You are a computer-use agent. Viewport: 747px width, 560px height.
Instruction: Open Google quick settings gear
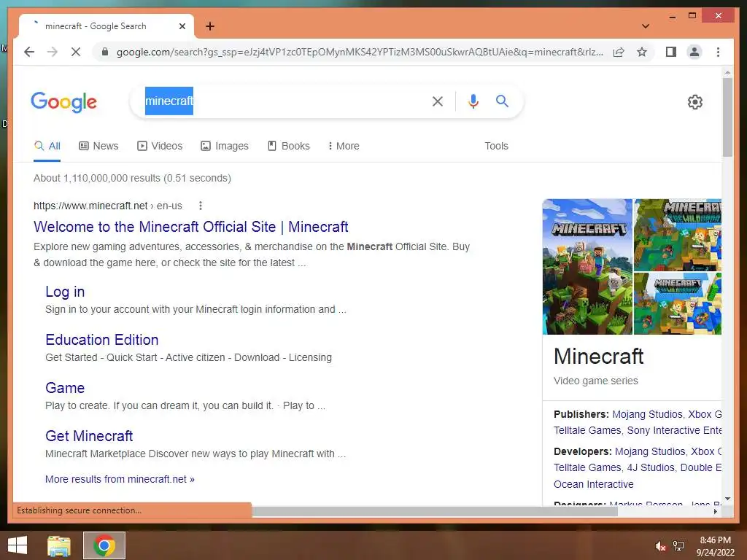point(695,102)
